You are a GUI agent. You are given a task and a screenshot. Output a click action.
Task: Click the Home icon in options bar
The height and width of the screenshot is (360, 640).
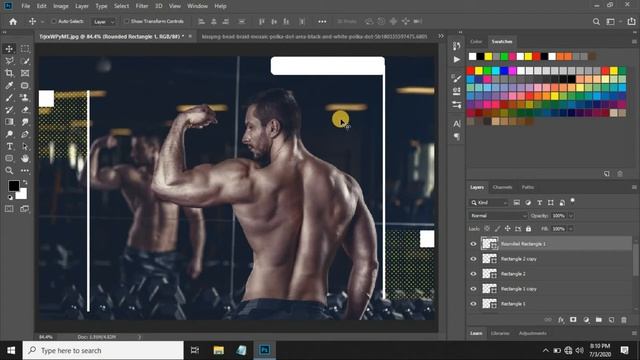13,22
